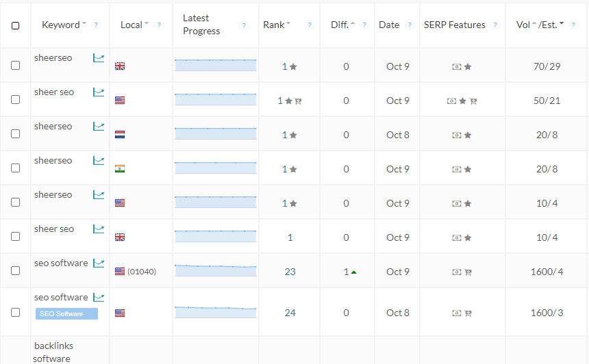Click Vol/Est. value 1600/3
Viewport: 589px width, 364px height.
tap(547, 313)
